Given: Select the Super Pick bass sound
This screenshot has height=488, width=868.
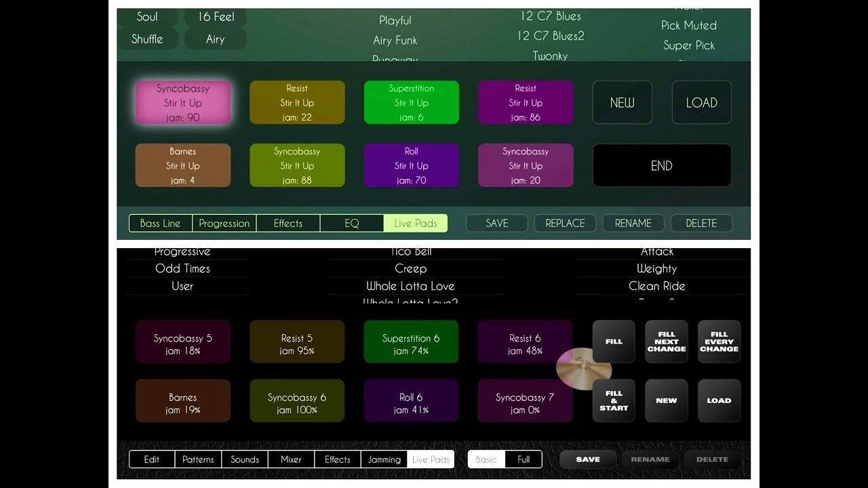Looking at the screenshot, I should [689, 45].
